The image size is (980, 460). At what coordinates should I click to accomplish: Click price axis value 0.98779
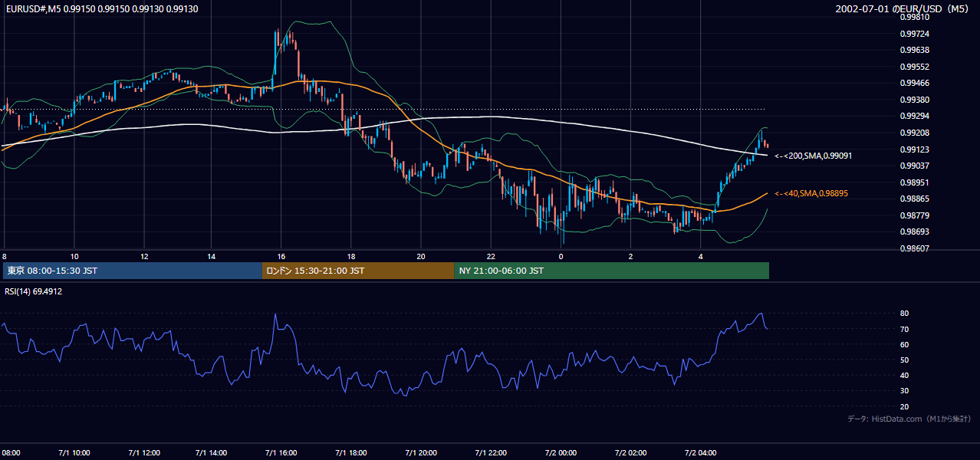pos(914,215)
